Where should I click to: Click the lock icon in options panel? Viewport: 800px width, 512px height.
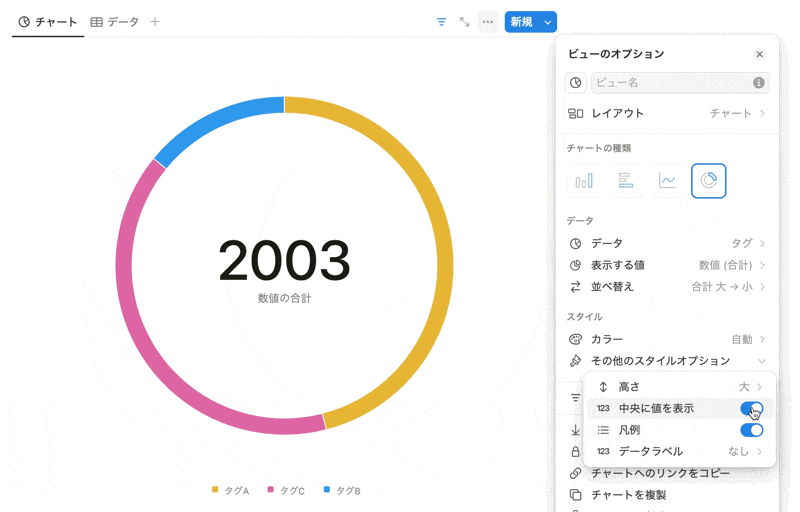point(576,451)
